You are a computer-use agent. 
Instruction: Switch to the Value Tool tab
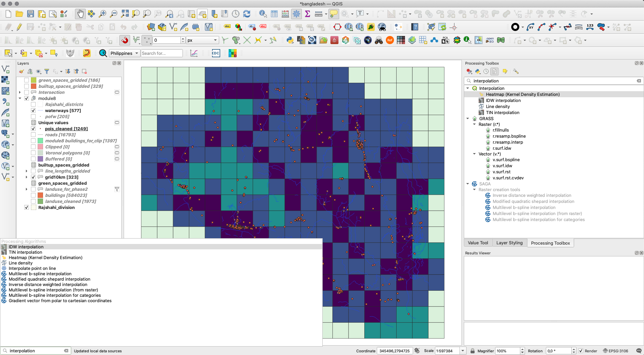tap(478, 243)
